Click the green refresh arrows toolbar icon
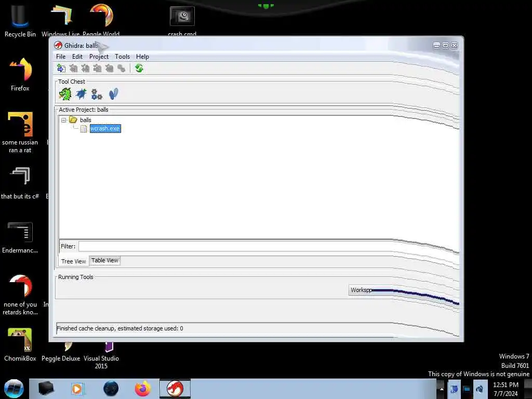The height and width of the screenshot is (399, 532). coord(139,68)
